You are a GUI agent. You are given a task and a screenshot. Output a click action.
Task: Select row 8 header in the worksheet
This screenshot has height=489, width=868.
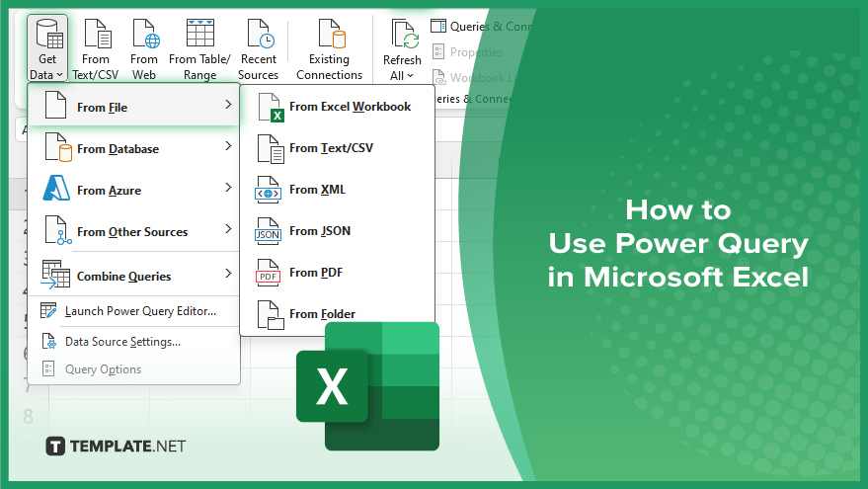click(29, 417)
